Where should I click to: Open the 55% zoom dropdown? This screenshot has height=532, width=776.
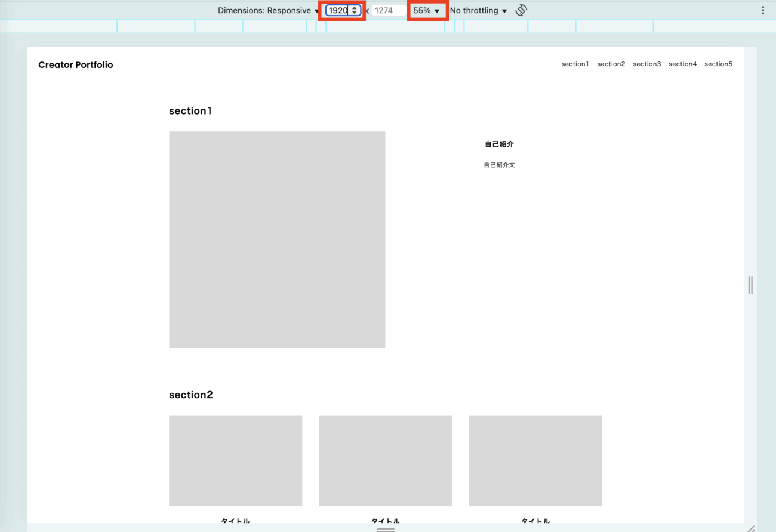coord(427,11)
